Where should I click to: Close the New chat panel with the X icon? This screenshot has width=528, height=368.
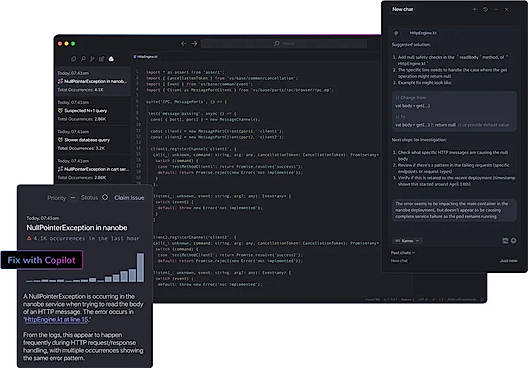pos(506,9)
